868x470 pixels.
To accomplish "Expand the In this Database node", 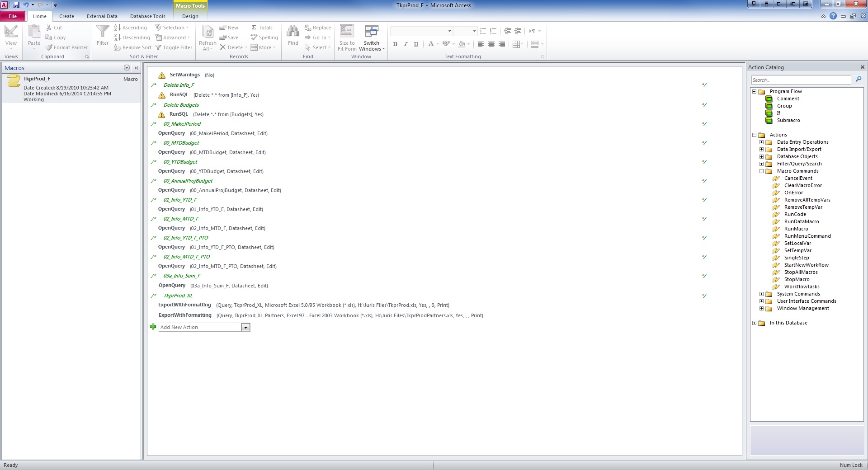I will [754, 323].
